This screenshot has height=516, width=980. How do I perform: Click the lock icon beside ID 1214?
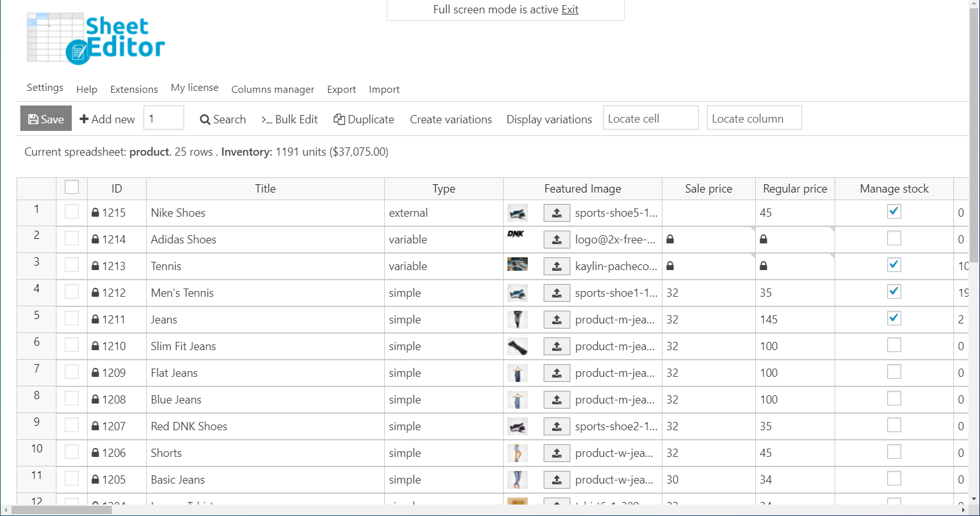coord(95,240)
